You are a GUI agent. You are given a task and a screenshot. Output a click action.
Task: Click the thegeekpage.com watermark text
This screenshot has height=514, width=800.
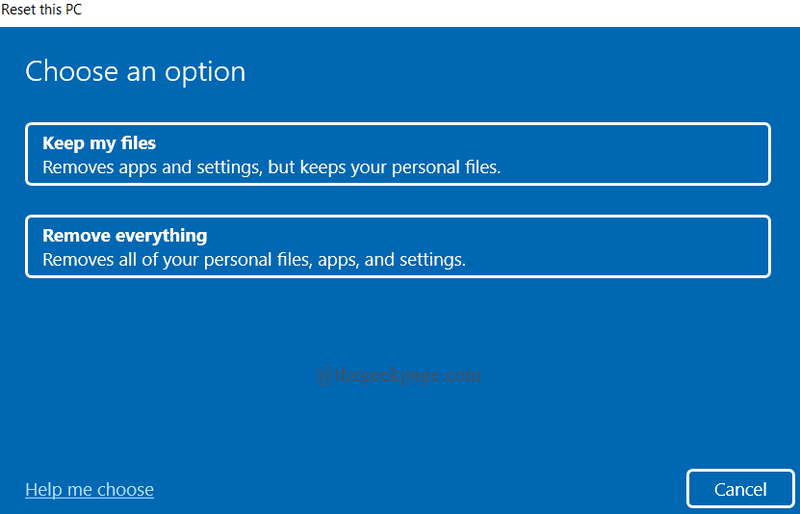[398, 375]
